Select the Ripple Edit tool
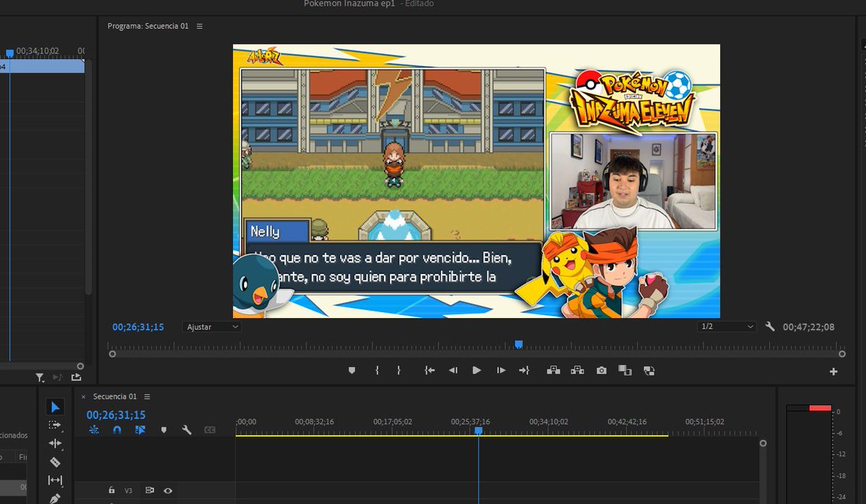Viewport: 866px width, 504px height. coord(56,443)
